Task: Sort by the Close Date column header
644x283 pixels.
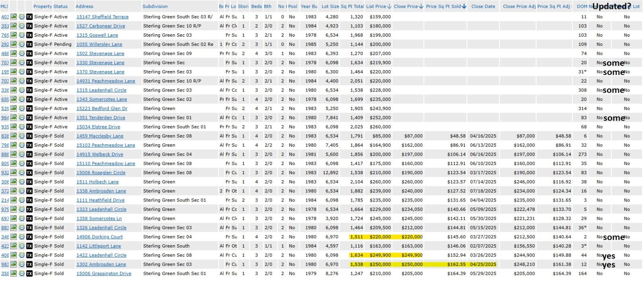Action: pos(483,6)
